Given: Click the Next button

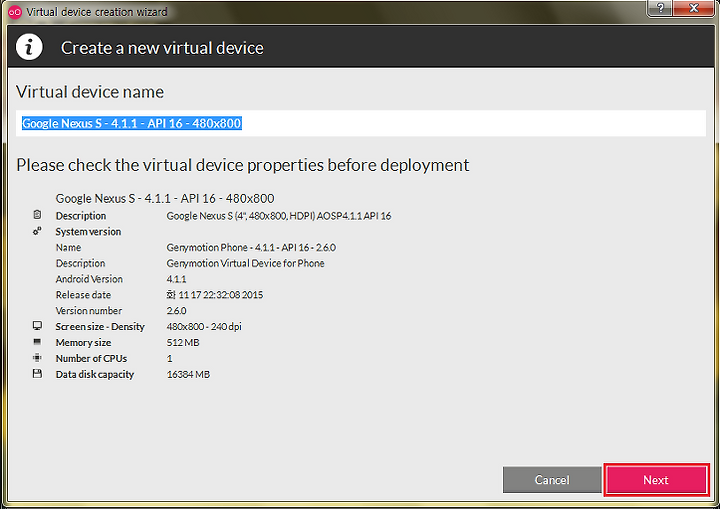Looking at the screenshot, I should (656, 480).
